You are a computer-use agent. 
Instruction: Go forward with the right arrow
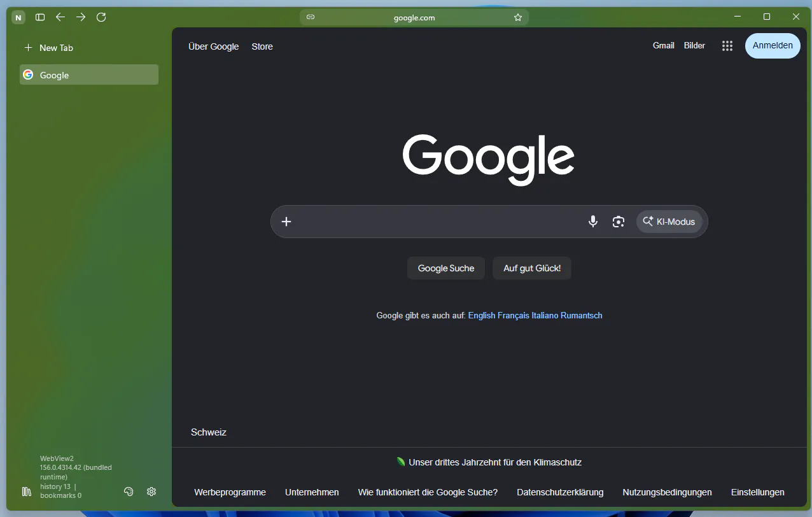(81, 17)
